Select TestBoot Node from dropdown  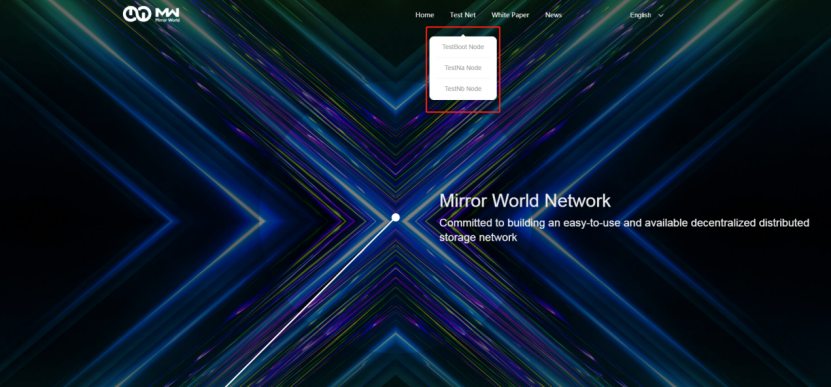pos(463,47)
